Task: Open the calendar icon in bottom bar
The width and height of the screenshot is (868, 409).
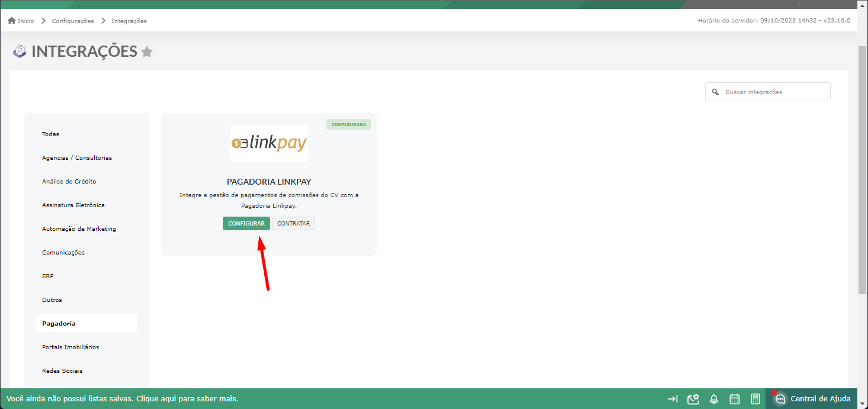Action: click(735, 399)
